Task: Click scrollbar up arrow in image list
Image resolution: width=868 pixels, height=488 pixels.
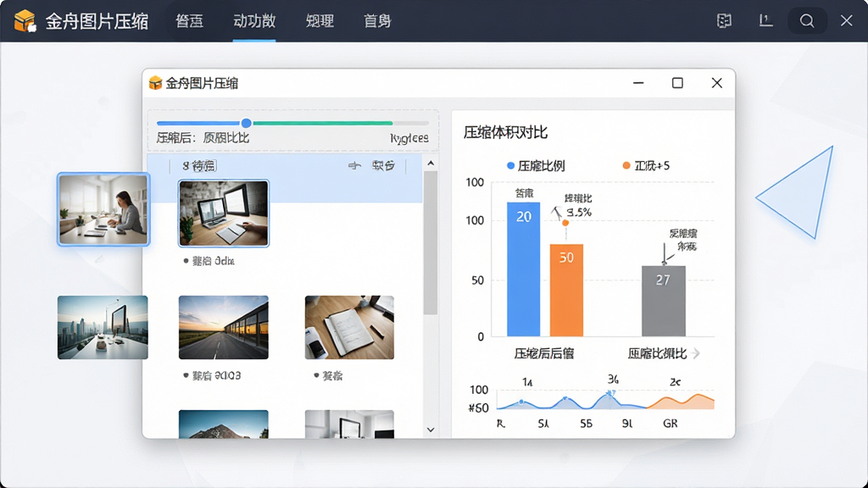Action: pos(431,164)
